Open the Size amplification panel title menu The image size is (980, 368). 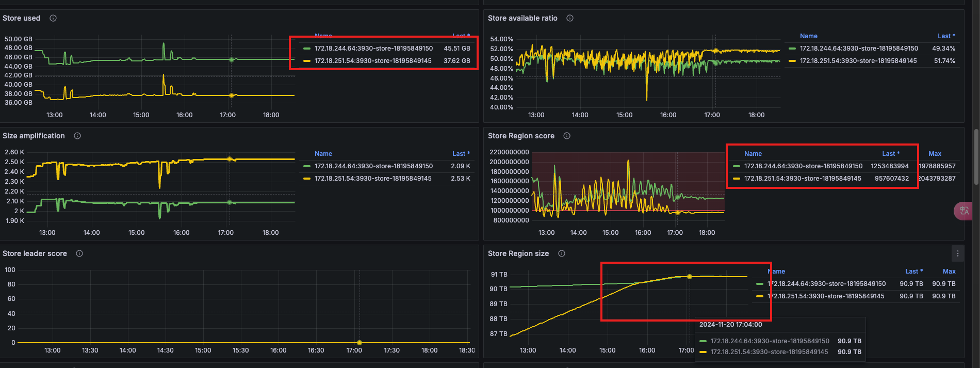point(34,136)
